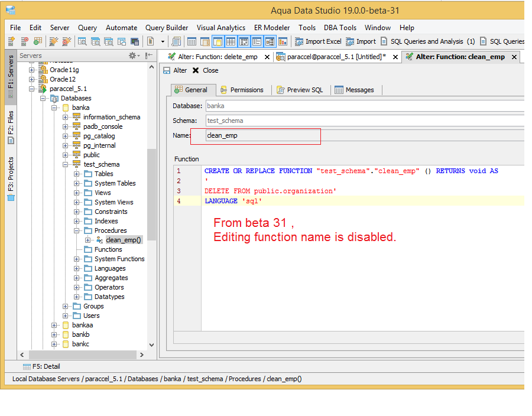
Task: Click the cascading windows toolbar icon
Action: click(121, 41)
